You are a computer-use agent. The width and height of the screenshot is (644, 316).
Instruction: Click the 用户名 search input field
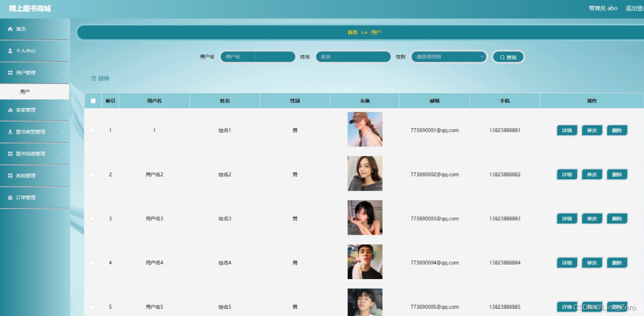coord(257,56)
